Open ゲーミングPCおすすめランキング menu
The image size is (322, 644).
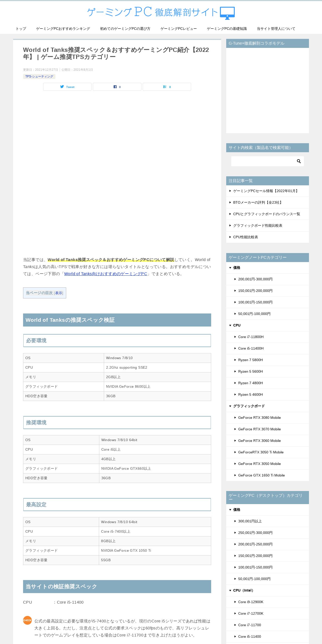pyautogui.click(x=63, y=29)
